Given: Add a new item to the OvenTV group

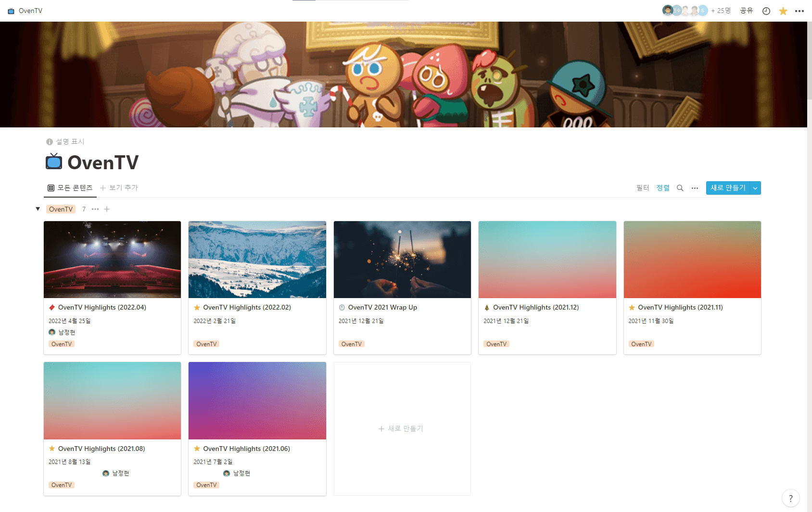Looking at the screenshot, I should point(107,209).
